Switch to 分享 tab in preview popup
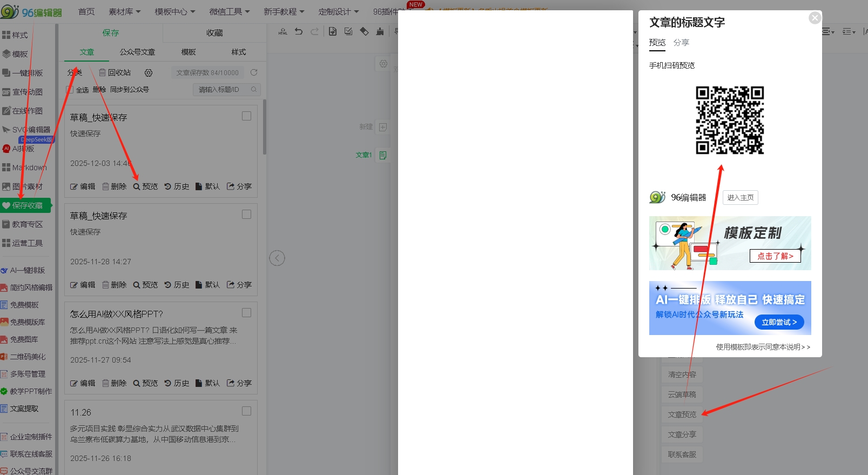 coord(681,43)
